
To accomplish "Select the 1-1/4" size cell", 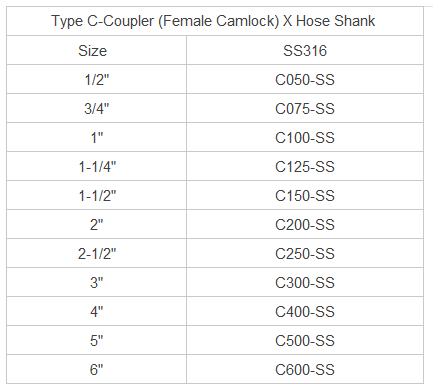I will pos(97,167).
